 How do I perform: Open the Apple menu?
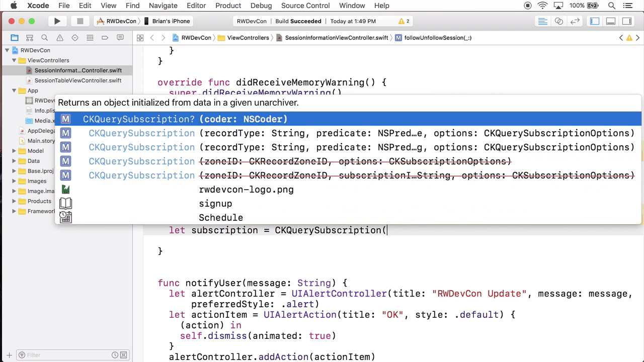(x=14, y=6)
